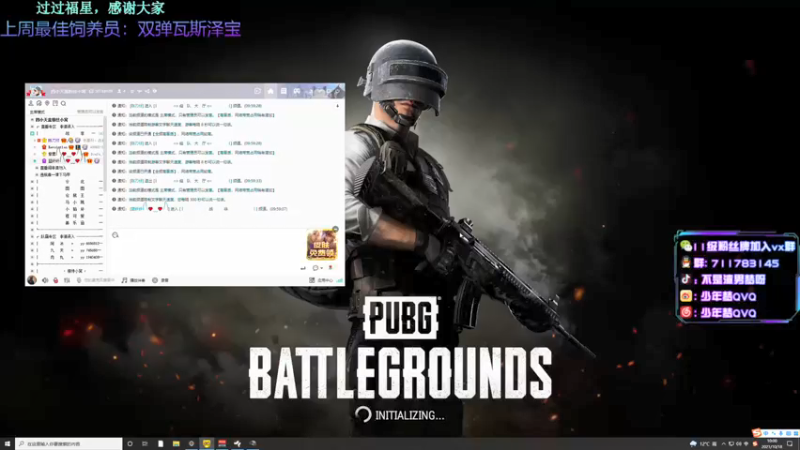Viewport: 800px width, 450px height.
Task: Click the Windows taskbar search box
Action: (x=69, y=444)
